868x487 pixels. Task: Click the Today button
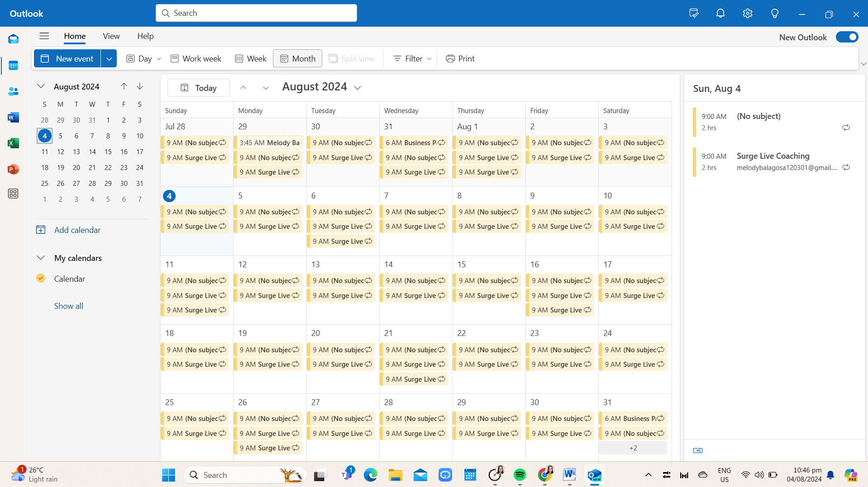199,88
